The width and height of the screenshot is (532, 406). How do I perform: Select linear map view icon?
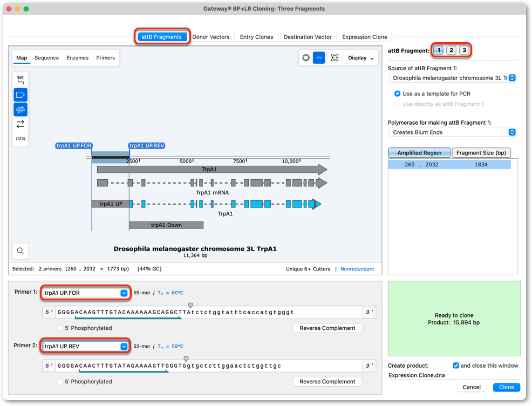(x=318, y=58)
